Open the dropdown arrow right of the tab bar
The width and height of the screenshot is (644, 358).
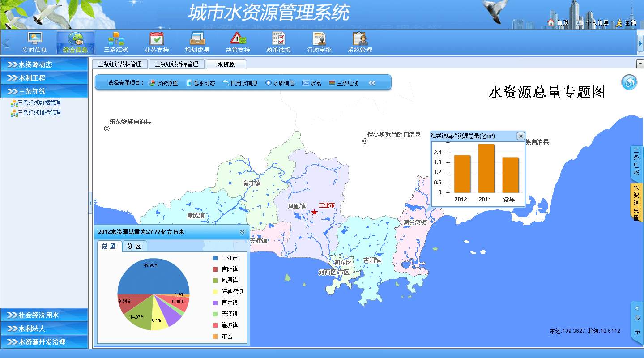641,64
